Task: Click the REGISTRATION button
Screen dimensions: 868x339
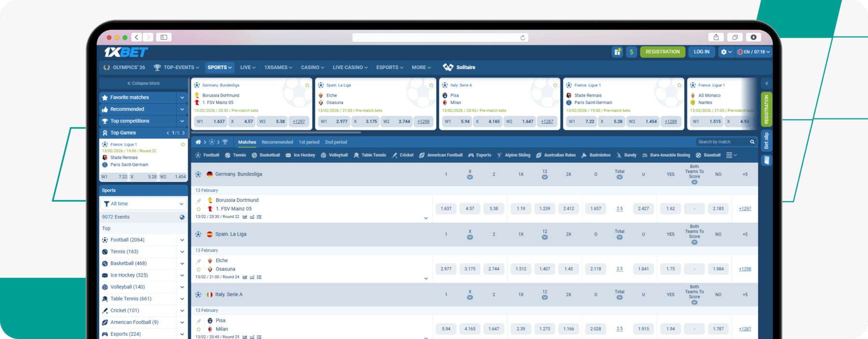Action: click(x=663, y=52)
